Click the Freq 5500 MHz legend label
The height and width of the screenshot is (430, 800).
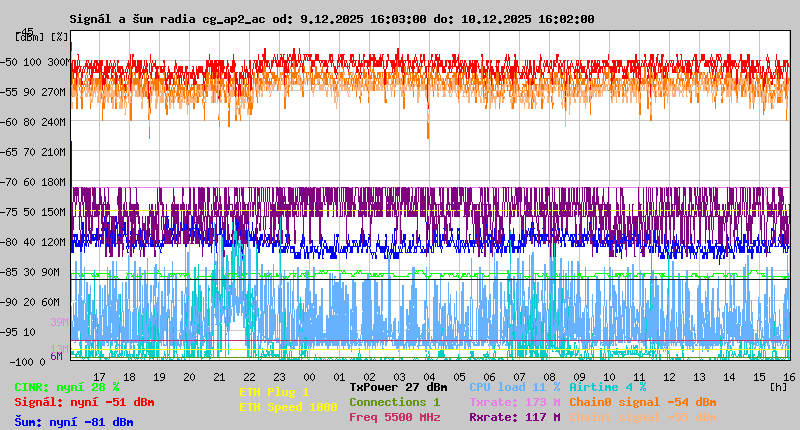tap(394, 417)
